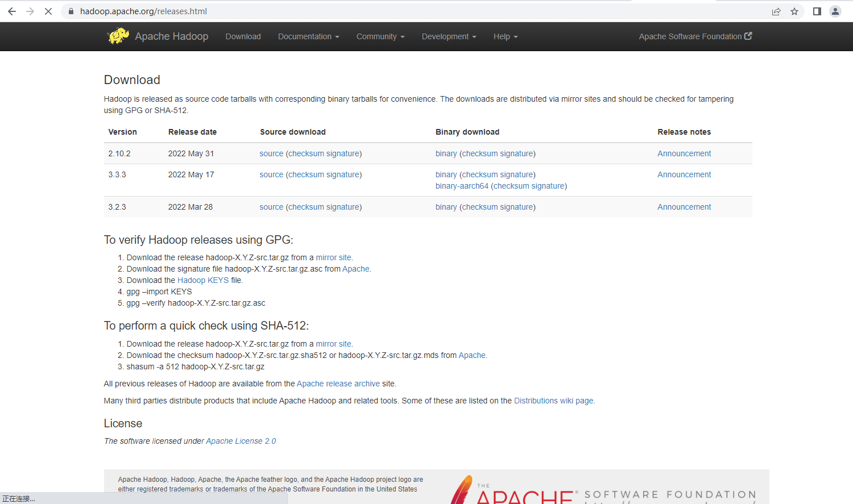Click the Apache Software Foundation footer logo
This screenshot has width=853, height=504.
pyautogui.click(x=604, y=489)
